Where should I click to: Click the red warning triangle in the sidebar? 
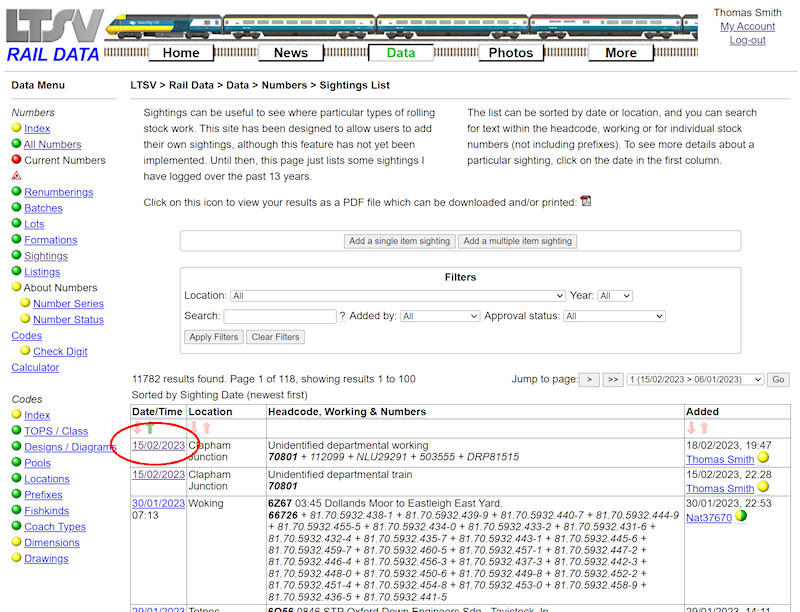tap(17, 176)
